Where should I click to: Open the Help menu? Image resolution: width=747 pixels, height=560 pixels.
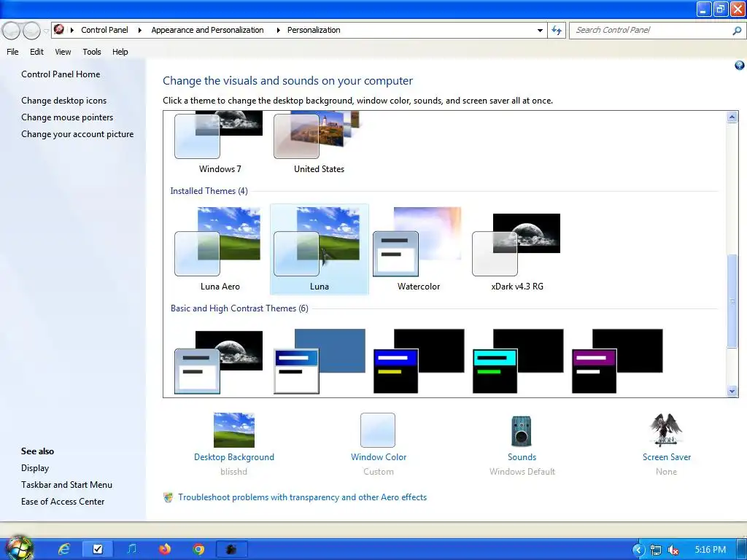click(x=120, y=52)
